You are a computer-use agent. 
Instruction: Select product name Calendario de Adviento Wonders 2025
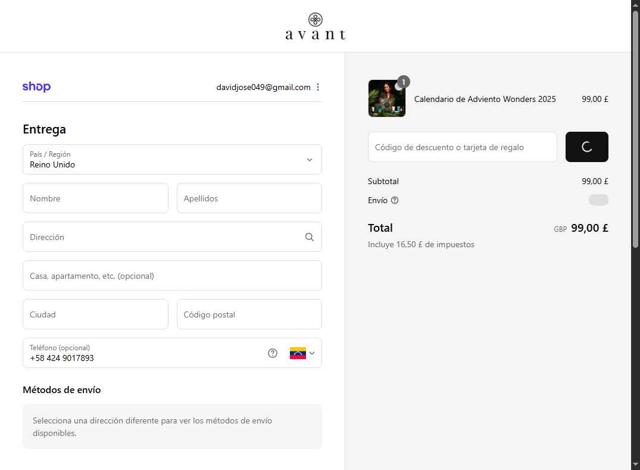click(x=485, y=99)
